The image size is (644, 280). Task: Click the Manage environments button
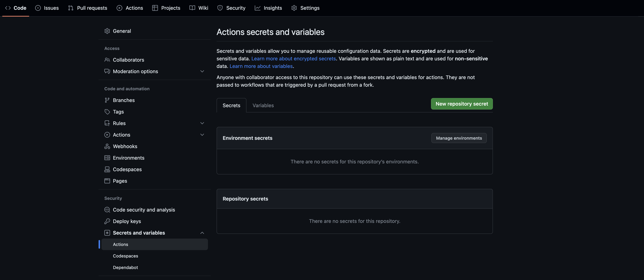tap(459, 138)
